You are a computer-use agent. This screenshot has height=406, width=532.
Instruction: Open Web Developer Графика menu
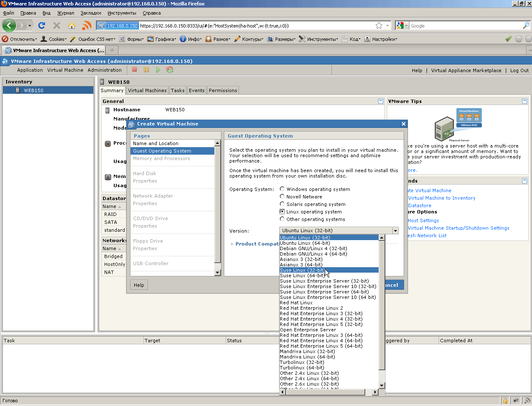162,39
